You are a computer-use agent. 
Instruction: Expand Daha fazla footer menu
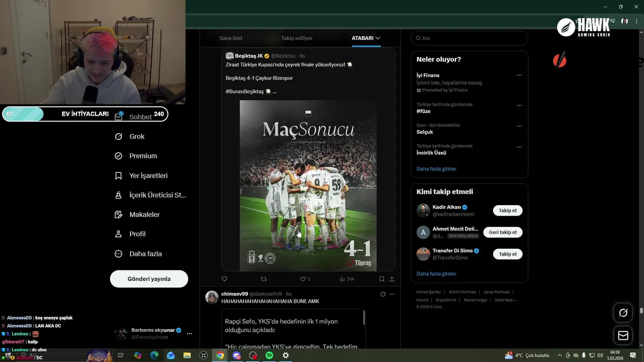[506, 300]
